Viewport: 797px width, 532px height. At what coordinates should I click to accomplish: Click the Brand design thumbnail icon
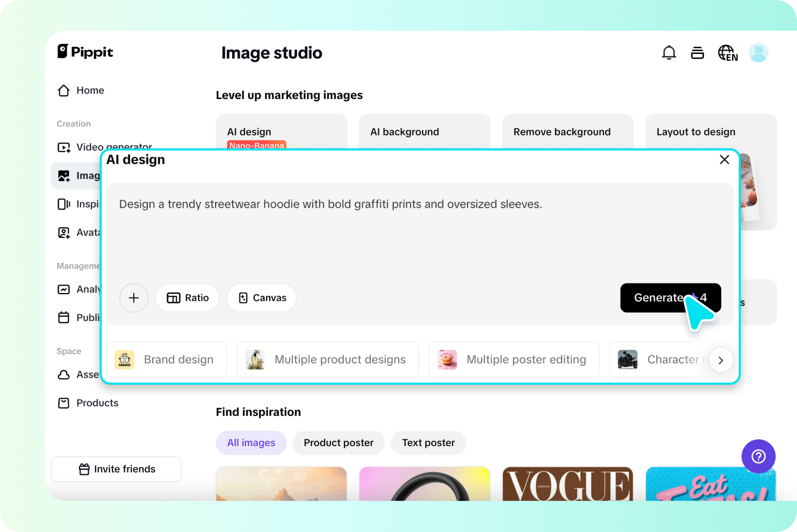(125, 360)
